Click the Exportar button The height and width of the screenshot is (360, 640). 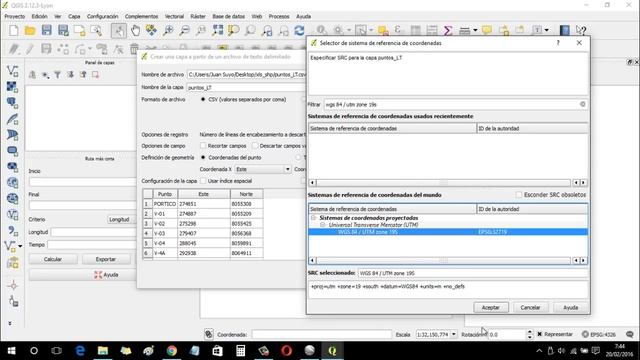[106, 259]
